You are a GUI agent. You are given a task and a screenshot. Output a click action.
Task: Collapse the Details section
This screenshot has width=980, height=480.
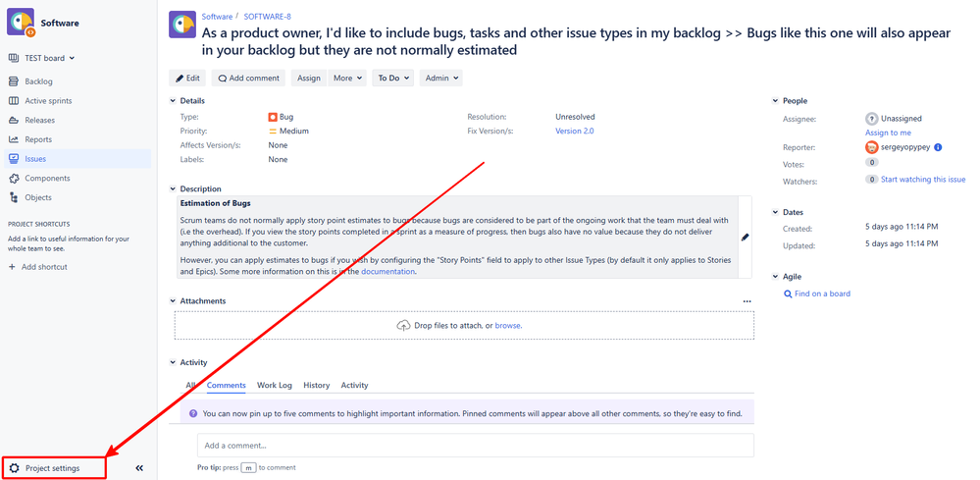point(173,101)
